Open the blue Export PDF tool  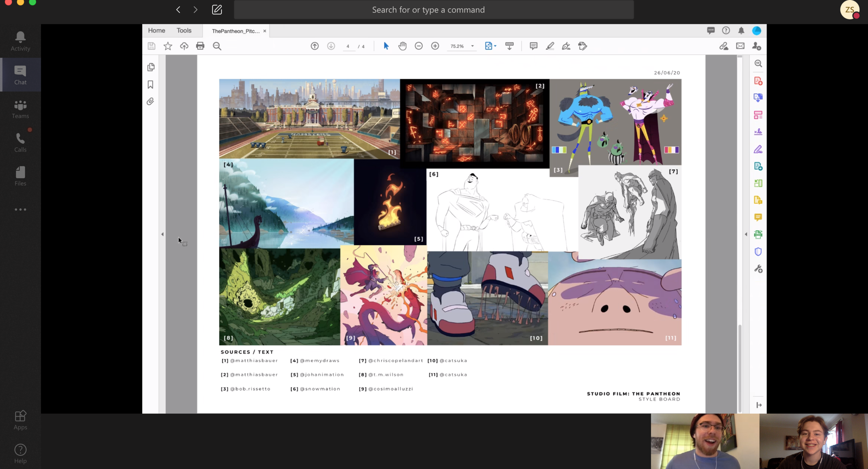[x=758, y=97]
